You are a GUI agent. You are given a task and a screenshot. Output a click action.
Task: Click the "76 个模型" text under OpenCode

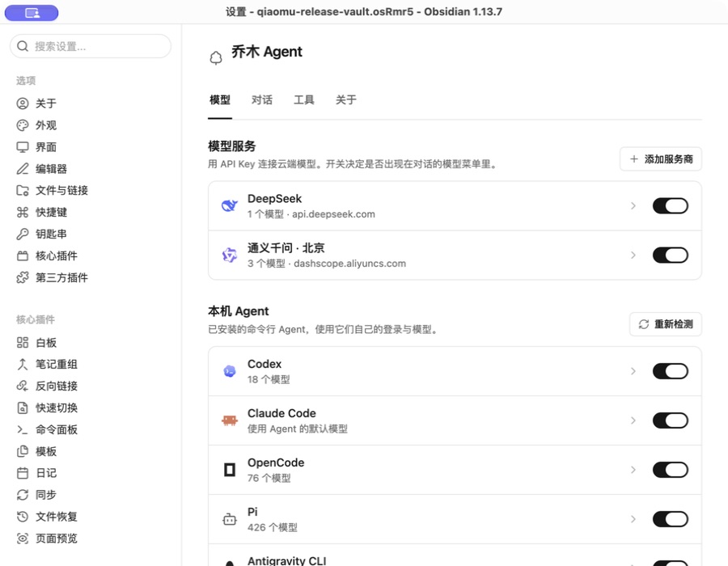pyautogui.click(x=269, y=478)
